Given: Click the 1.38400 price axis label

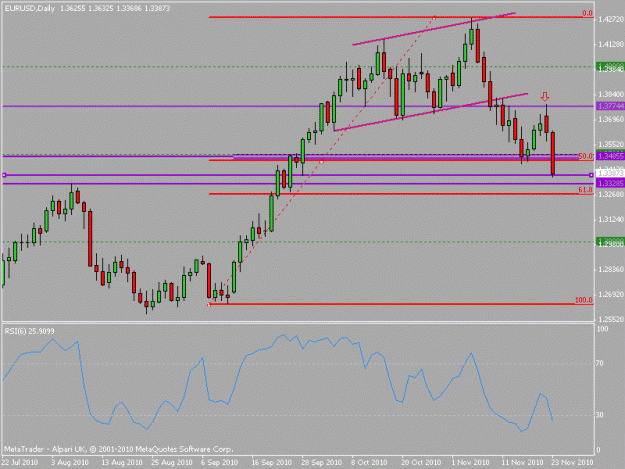Looking at the screenshot, I should 611,94.
